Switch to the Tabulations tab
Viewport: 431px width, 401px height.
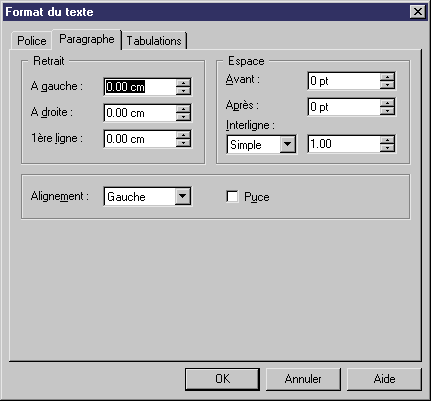click(154, 41)
